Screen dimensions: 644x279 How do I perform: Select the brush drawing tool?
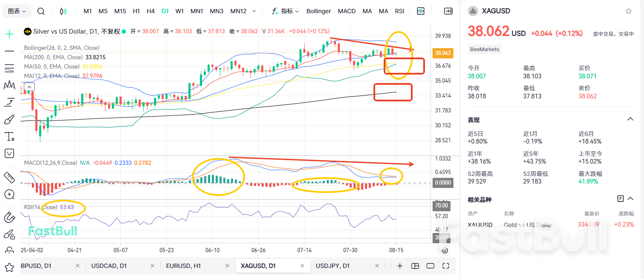(x=9, y=119)
